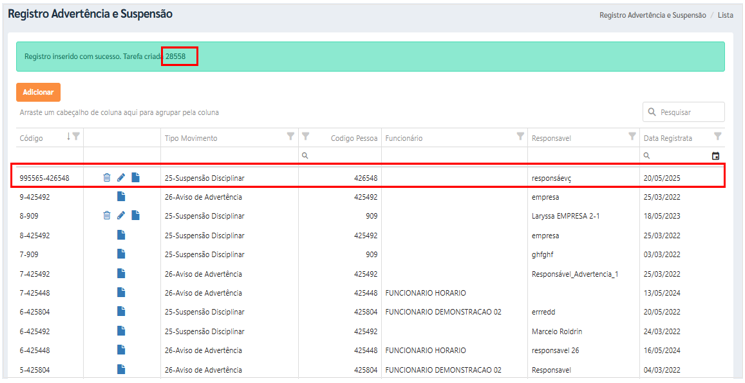Click date cell 24/03/2022
This screenshot has width=745, height=383.
[x=662, y=332]
